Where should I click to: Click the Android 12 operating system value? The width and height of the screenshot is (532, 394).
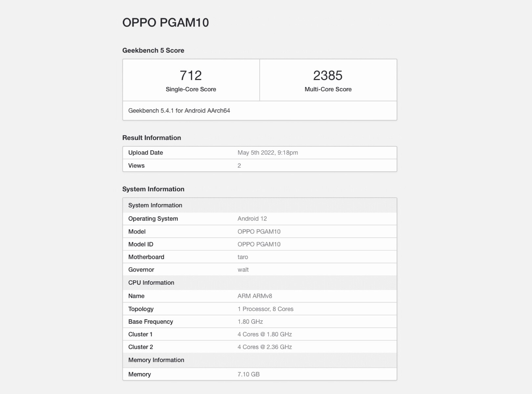[252, 219]
